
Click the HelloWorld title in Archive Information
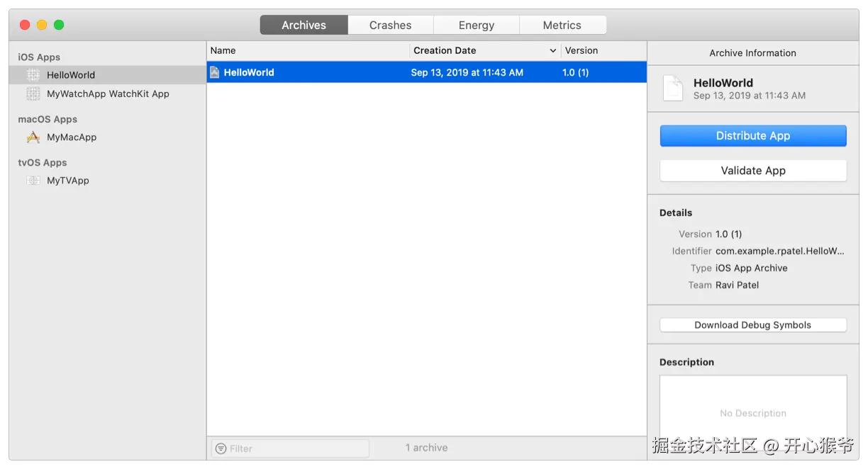[723, 83]
